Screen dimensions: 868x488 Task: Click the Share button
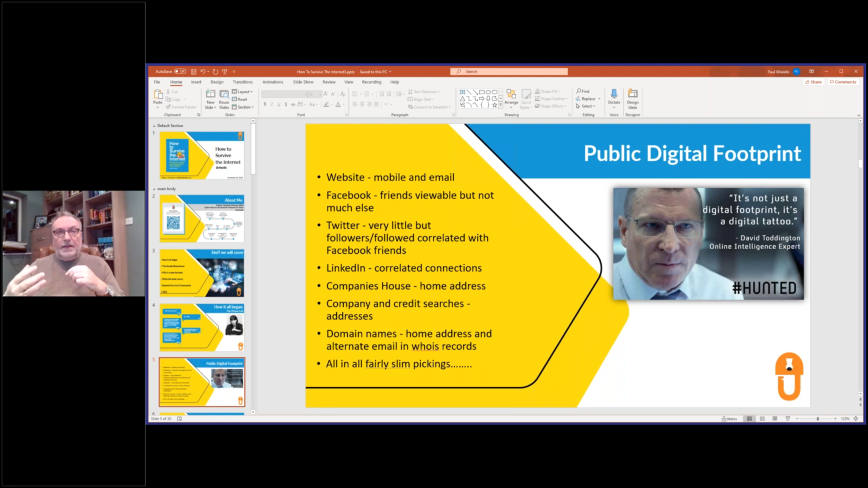tap(814, 82)
